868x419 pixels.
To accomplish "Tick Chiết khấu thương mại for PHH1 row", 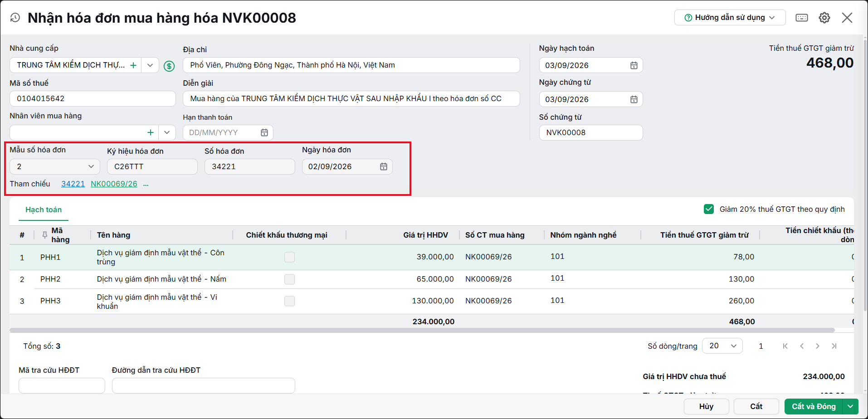I will pos(289,257).
